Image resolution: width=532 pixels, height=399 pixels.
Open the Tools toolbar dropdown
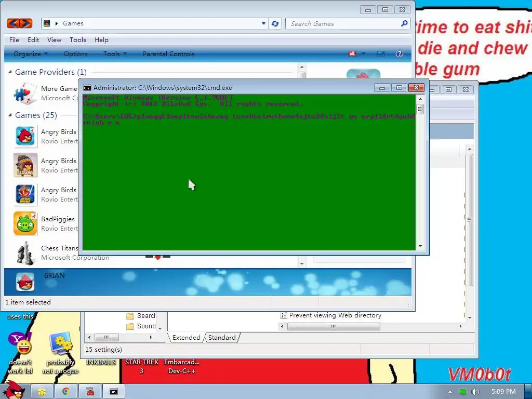point(115,54)
